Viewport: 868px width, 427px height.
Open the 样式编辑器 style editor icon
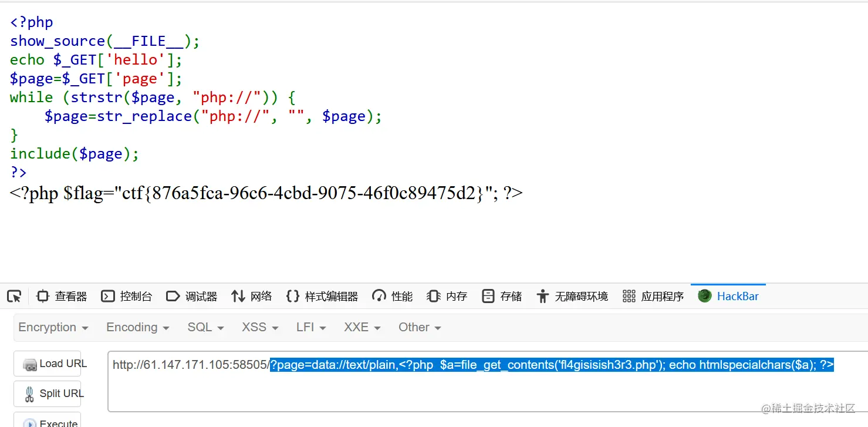click(x=292, y=296)
